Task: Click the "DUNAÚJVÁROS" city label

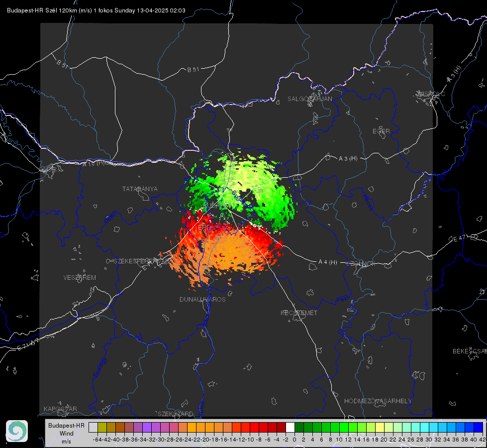Action: 202,299
